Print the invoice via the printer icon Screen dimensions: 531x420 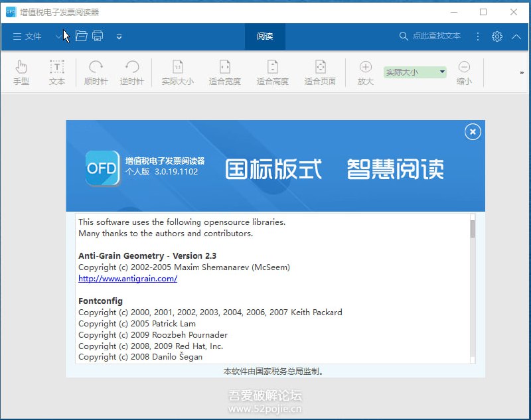pos(98,36)
